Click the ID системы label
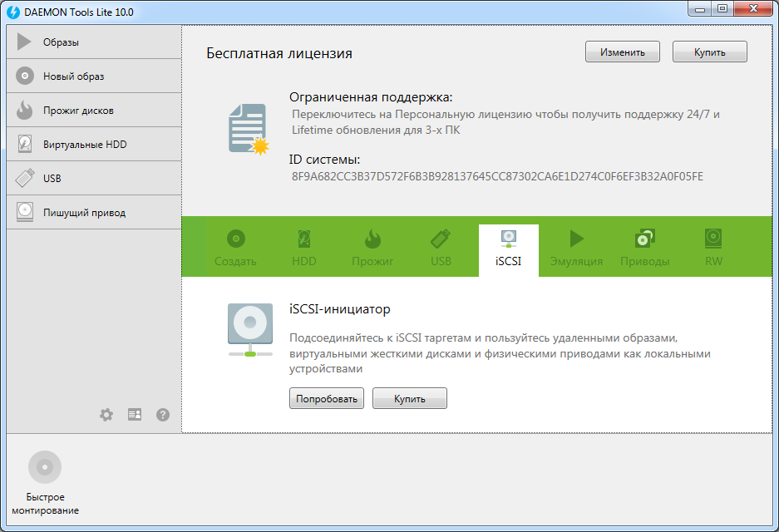This screenshot has width=779, height=532. tap(324, 160)
